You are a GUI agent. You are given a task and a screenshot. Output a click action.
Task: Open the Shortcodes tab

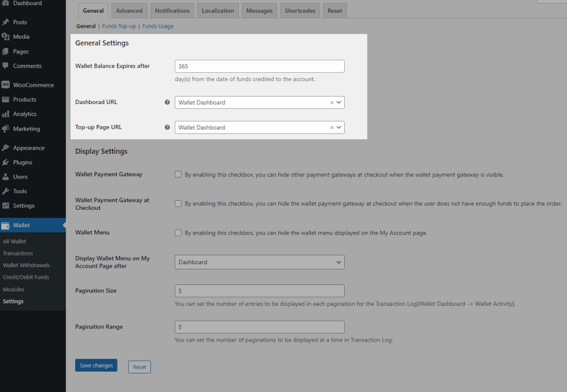[299, 10]
